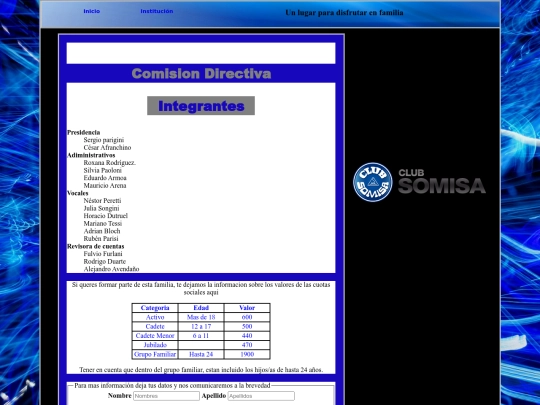Click the Club Somisa wordmark text
The image size is (540, 405).
pos(442,181)
